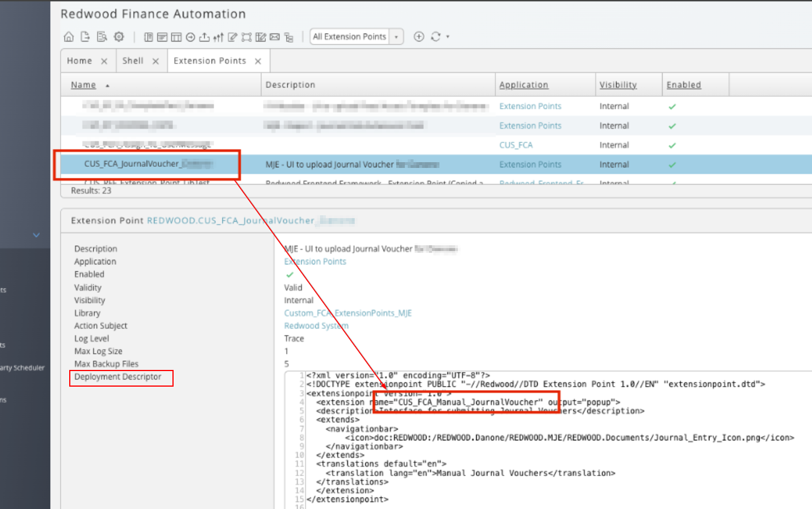Image resolution: width=812 pixels, height=509 pixels.
Task: Click the 'Max Log Size' label
Action: 98,351
